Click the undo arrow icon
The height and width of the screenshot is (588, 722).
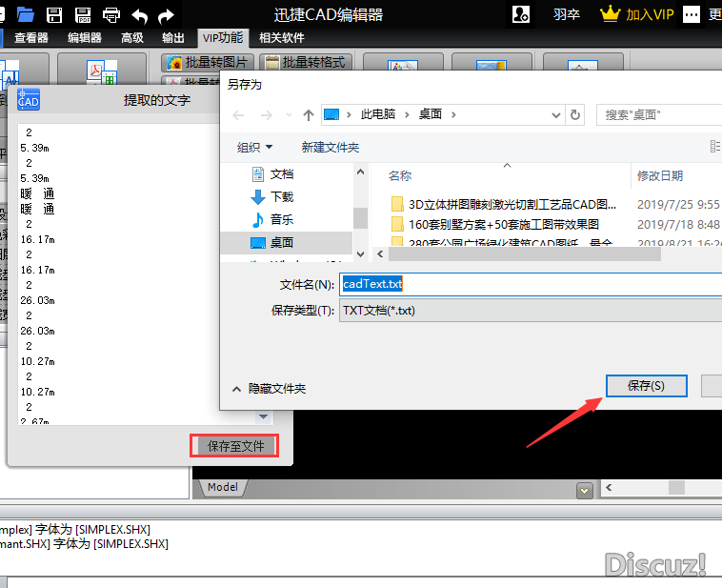[x=140, y=14]
